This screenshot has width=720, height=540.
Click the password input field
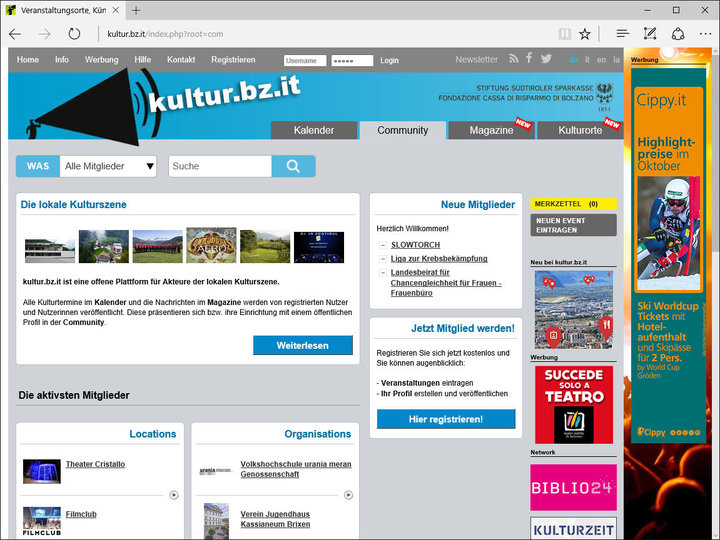[x=352, y=61]
